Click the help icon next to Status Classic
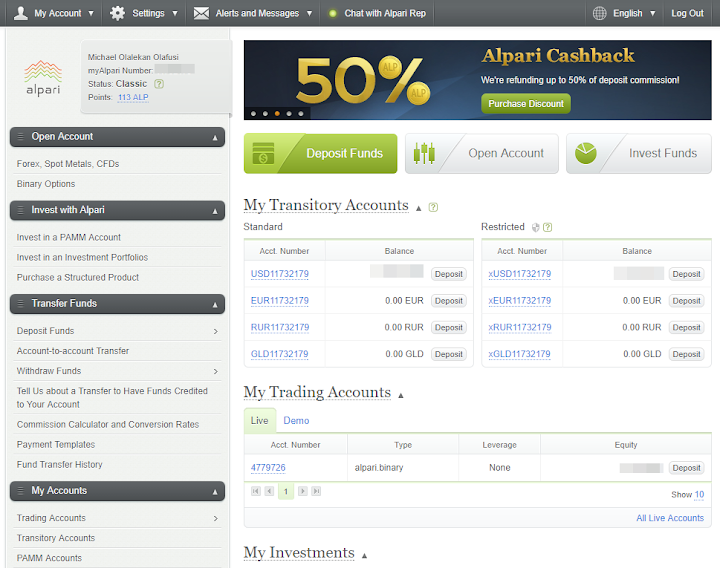Image resolution: width=720 pixels, height=568 pixels. click(x=159, y=84)
